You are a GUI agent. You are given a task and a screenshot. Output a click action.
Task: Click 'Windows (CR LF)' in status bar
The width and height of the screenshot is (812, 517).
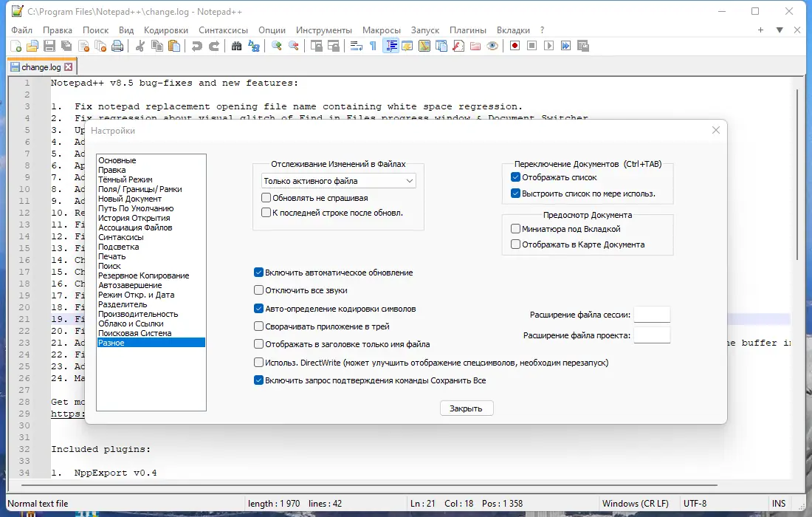tap(636, 504)
